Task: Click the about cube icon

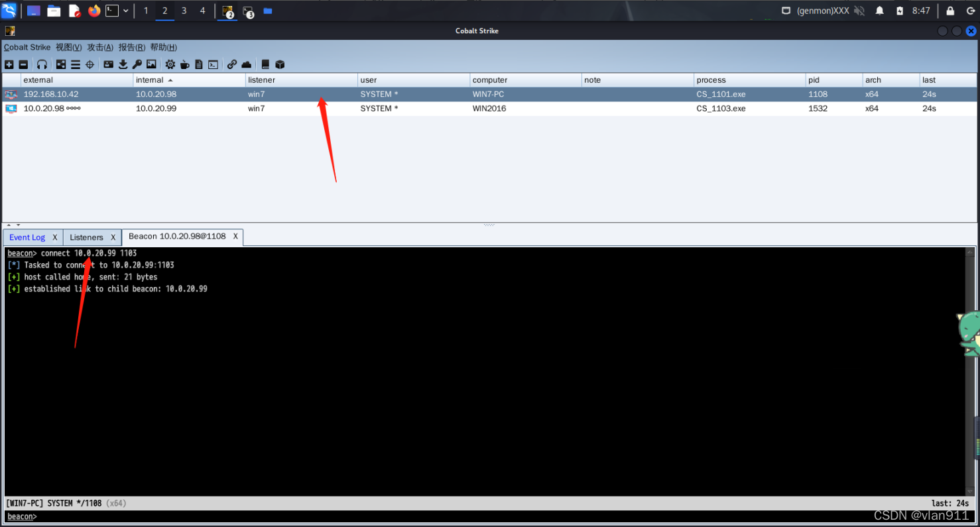Action: [x=280, y=64]
